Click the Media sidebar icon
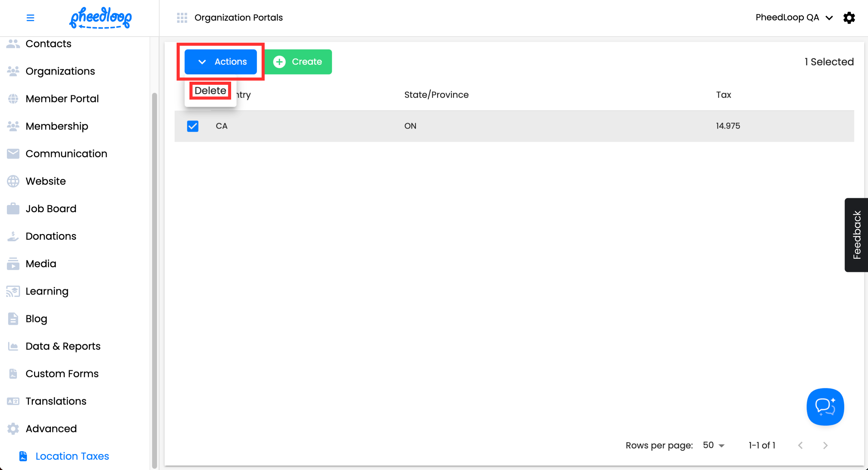 [x=13, y=263]
